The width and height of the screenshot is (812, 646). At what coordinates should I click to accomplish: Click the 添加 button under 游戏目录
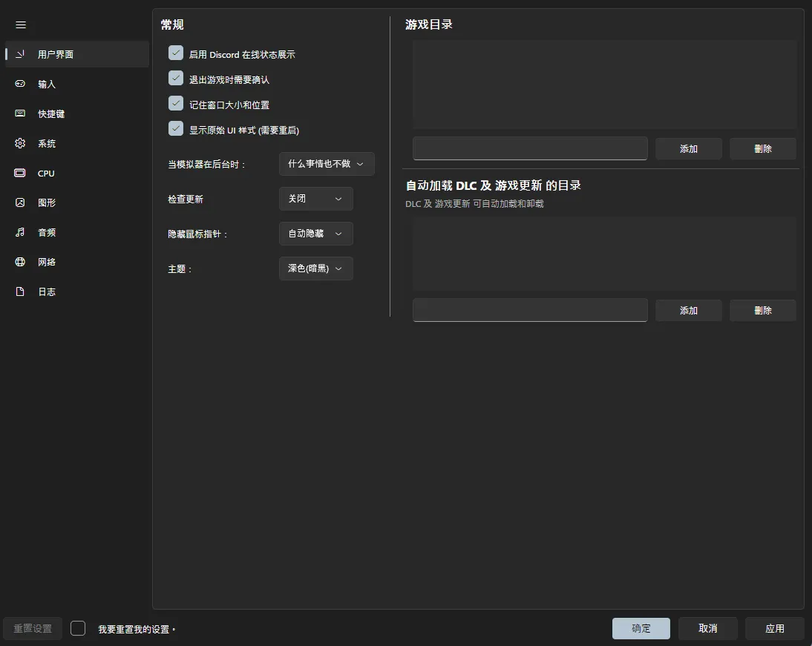click(688, 148)
